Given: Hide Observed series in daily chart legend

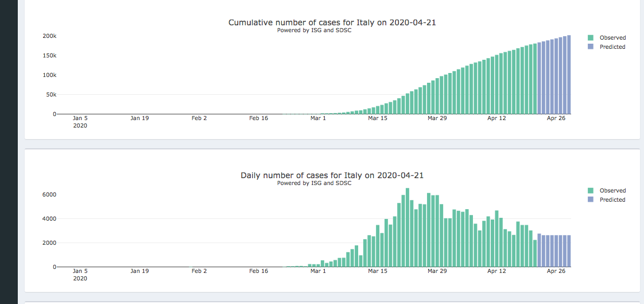Looking at the screenshot, I should coord(612,191).
